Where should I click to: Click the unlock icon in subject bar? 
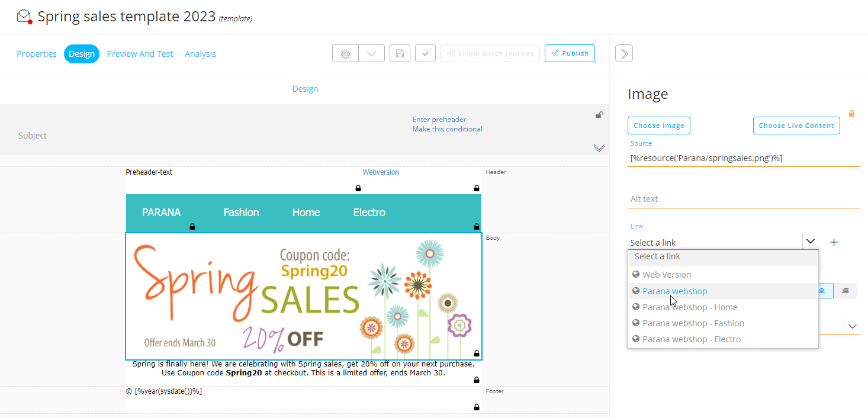pos(599,115)
